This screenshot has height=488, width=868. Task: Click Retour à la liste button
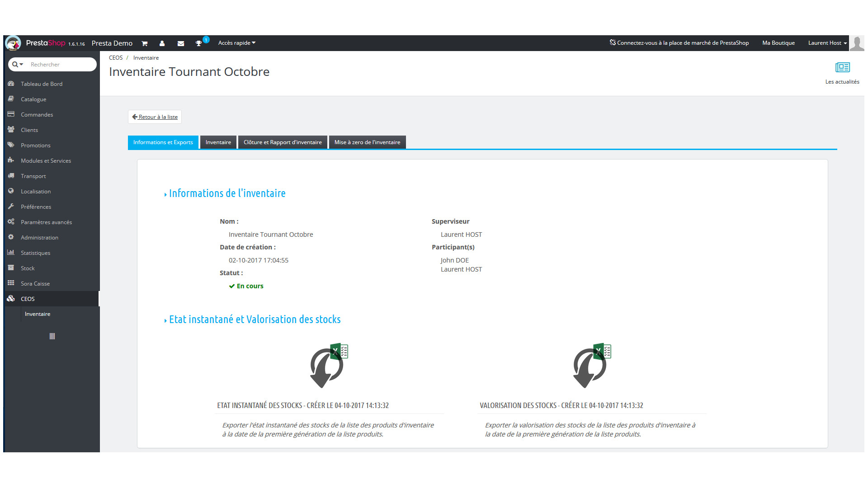click(155, 117)
